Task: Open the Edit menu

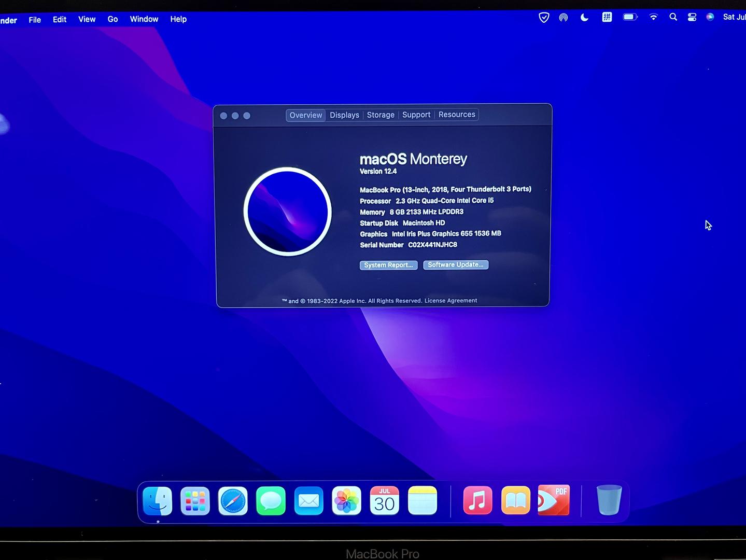Action: point(60,19)
